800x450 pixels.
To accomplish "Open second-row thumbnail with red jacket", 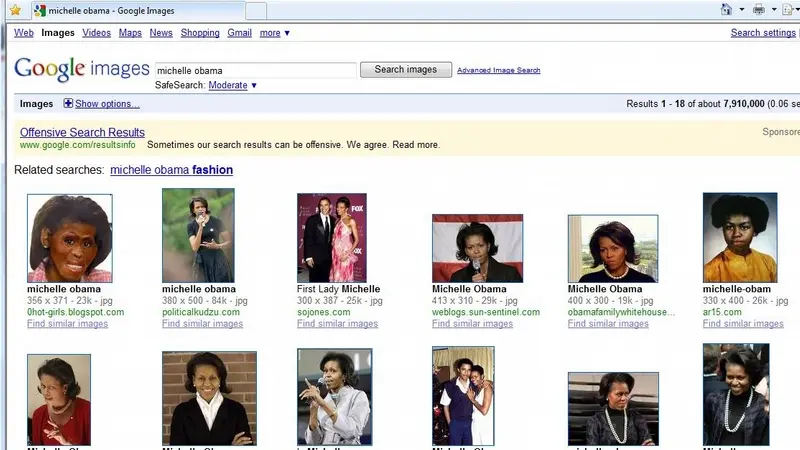I will point(59,400).
